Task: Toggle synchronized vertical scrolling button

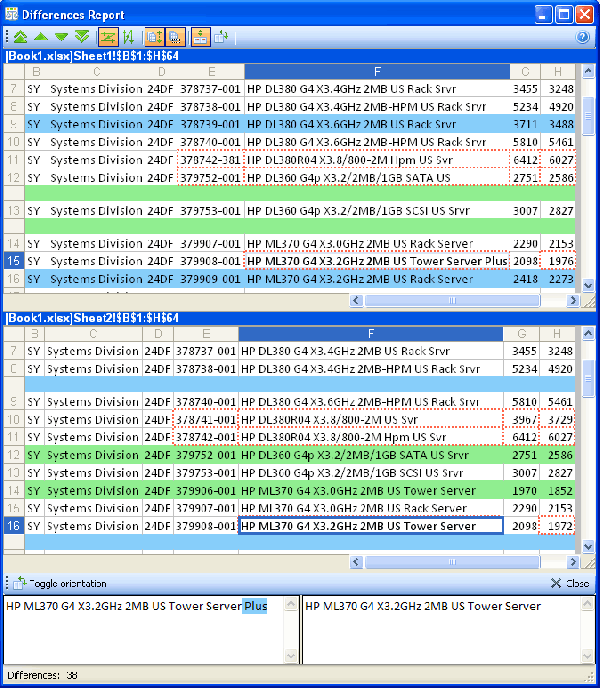Action: 154,37
